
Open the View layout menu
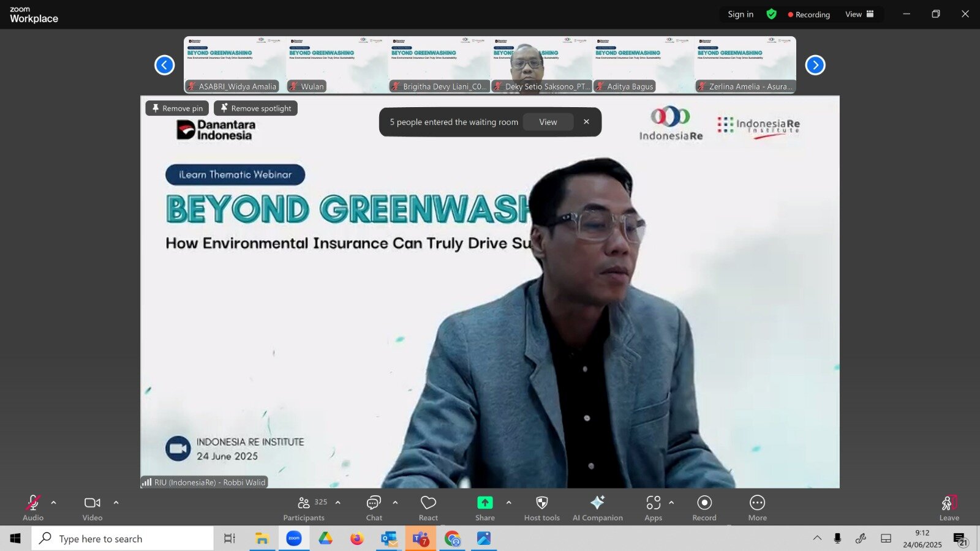pyautogui.click(x=859, y=14)
